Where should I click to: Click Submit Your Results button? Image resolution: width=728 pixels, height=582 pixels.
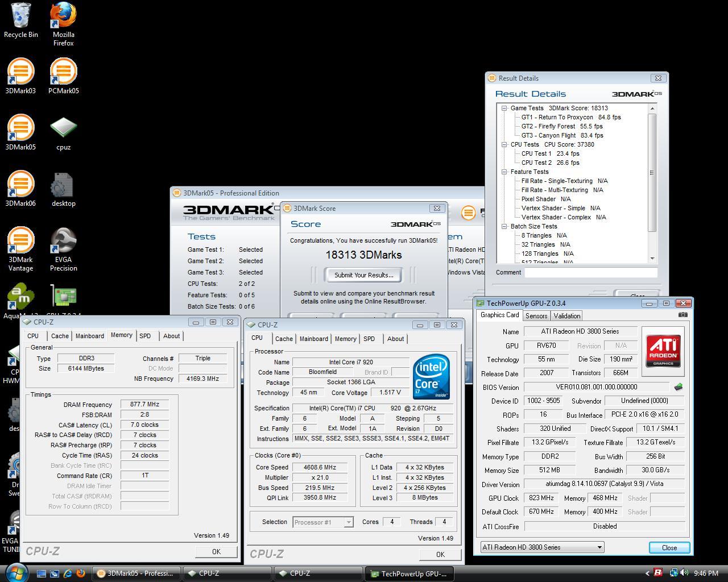click(x=363, y=275)
